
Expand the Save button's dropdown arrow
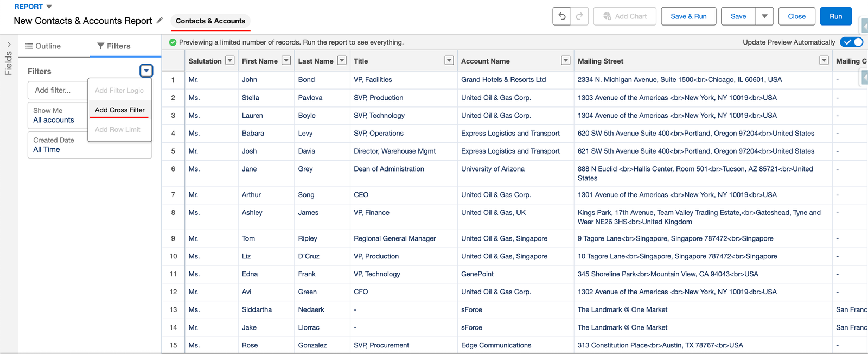coord(764,16)
